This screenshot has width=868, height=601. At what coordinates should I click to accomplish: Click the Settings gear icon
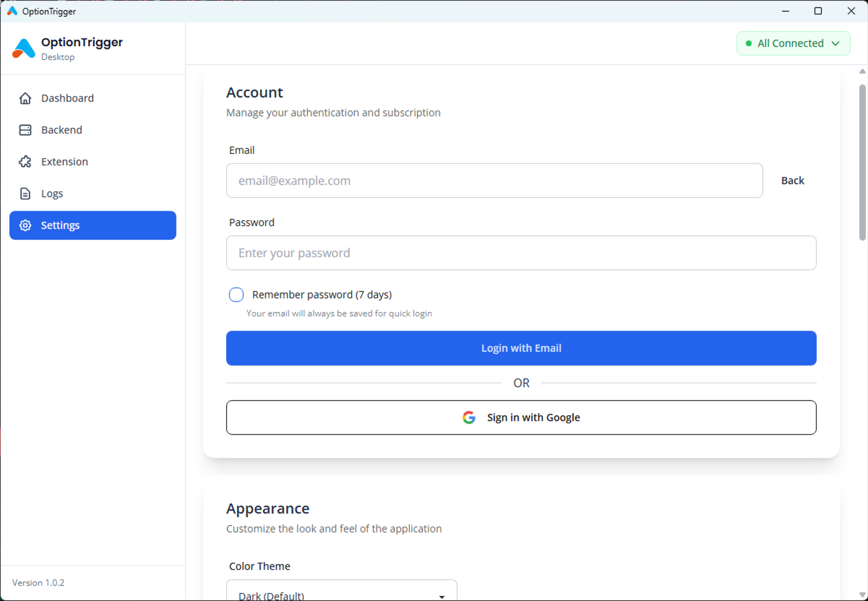point(25,225)
